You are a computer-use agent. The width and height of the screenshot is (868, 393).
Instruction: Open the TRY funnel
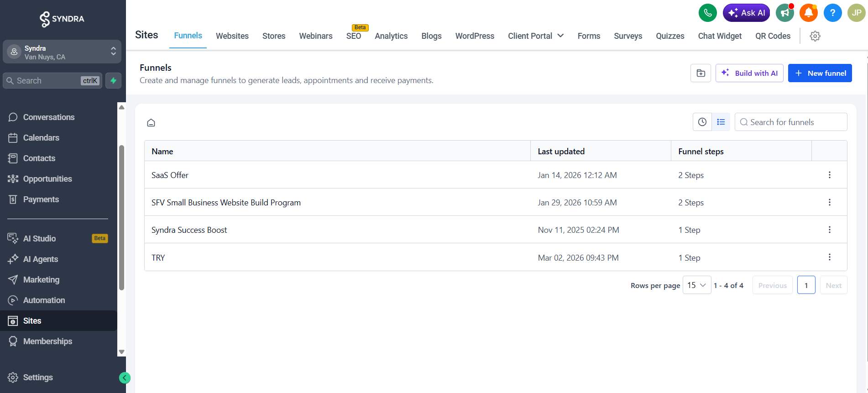(158, 258)
